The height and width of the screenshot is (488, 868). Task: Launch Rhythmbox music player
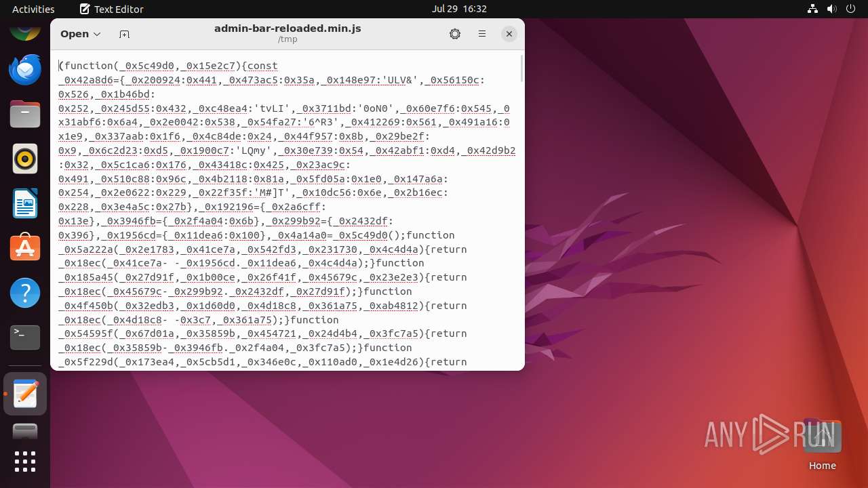click(x=25, y=159)
